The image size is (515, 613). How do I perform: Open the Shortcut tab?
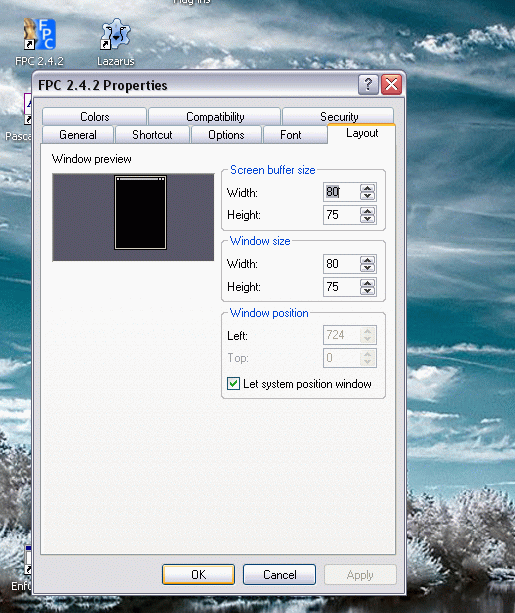(x=152, y=135)
